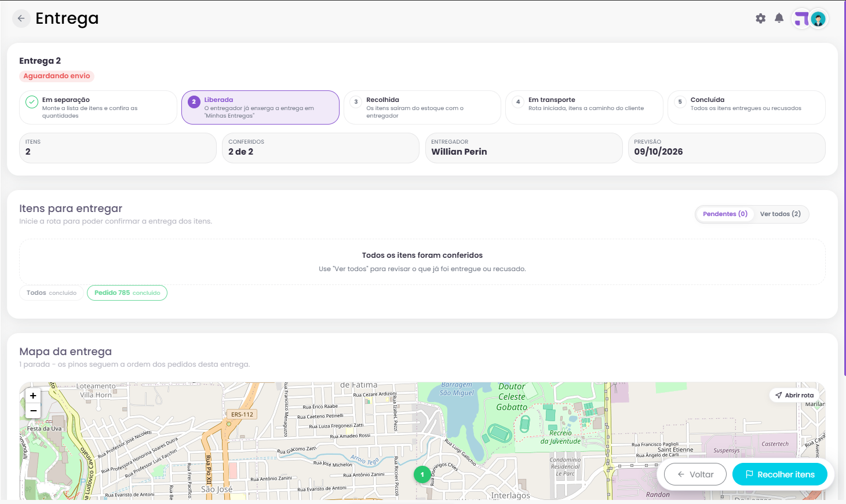Switch to the Ver todos (2) tab
This screenshot has height=504, width=846.
[781, 214]
